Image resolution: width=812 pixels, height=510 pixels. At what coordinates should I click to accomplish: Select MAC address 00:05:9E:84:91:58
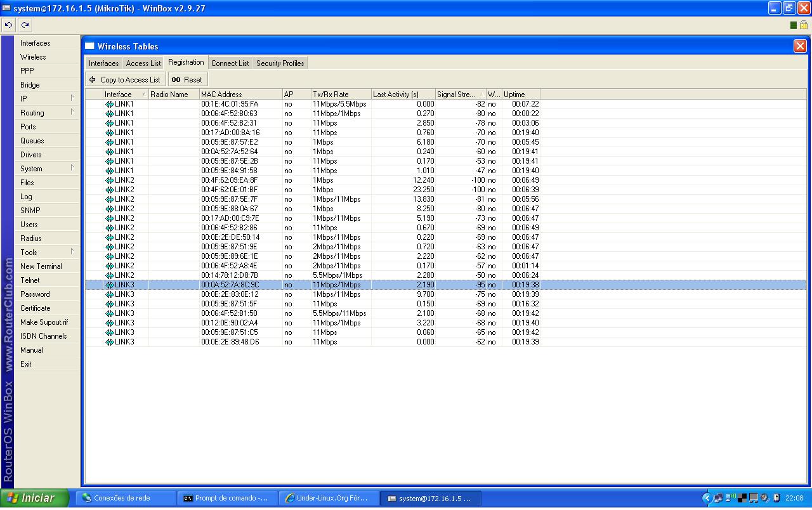click(x=229, y=171)
